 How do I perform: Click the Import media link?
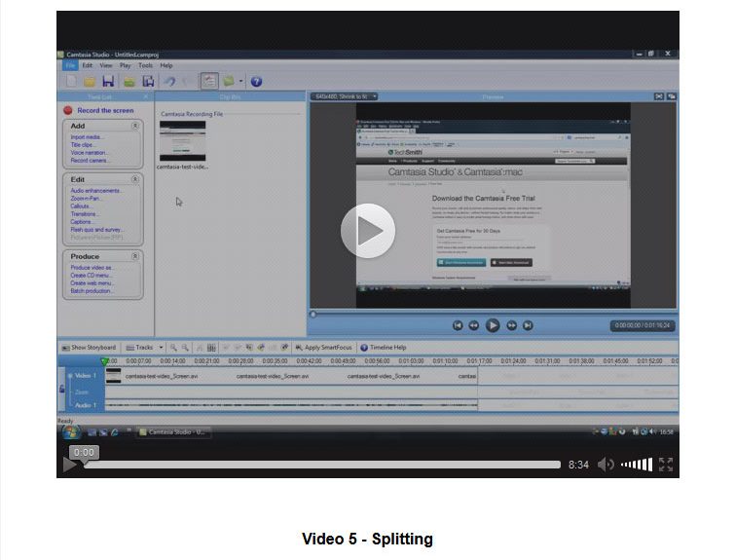88,137
